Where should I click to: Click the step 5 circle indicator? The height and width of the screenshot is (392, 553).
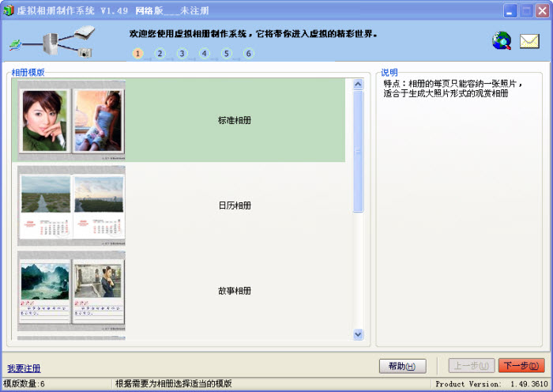(227, 54)
